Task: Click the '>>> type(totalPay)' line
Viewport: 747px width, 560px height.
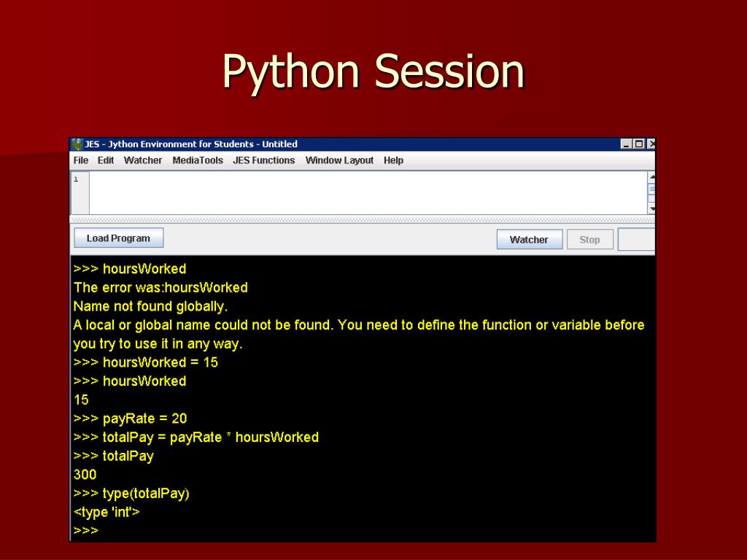Action: (131, 494)
